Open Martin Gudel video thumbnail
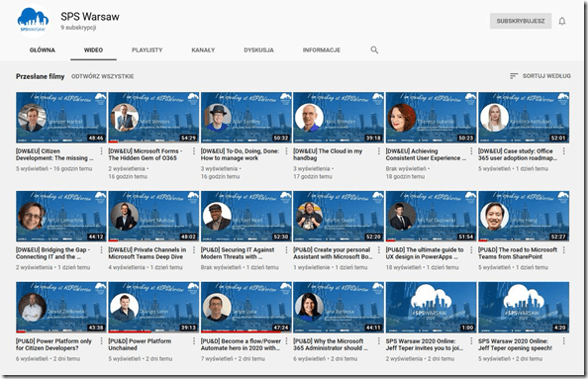Image resolution: width=588 pixels, height=379 pixels. pyautogui.click(x=339, y=216)
